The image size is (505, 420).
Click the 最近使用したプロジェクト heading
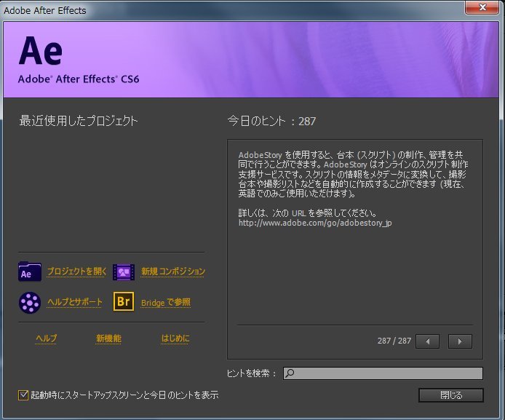[x=79, y=121]
